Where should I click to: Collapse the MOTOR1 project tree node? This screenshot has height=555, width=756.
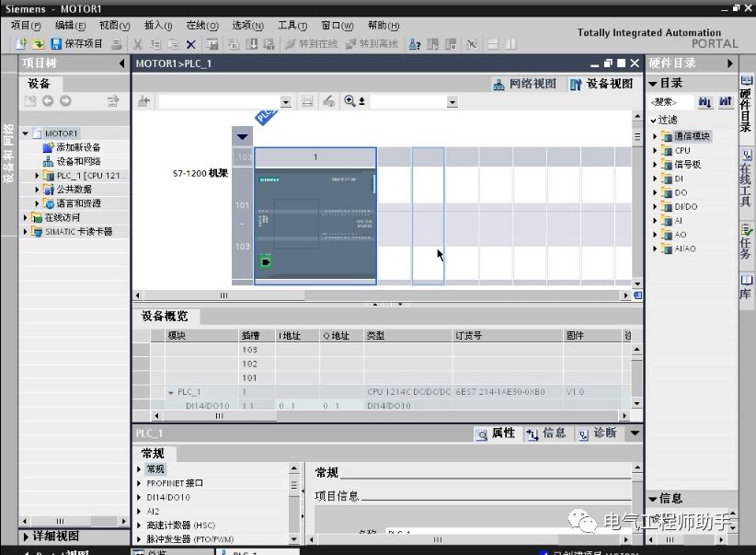tap(25, 133)
